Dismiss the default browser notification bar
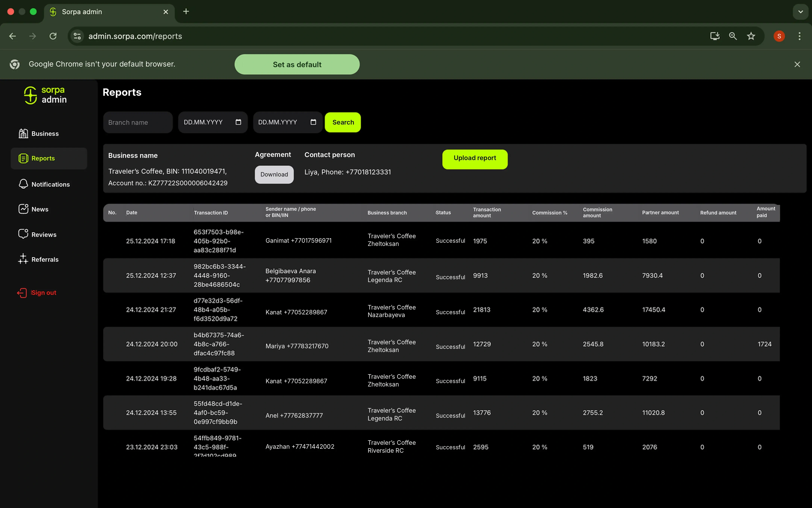 pyautogui.click(x=797, y=64)
